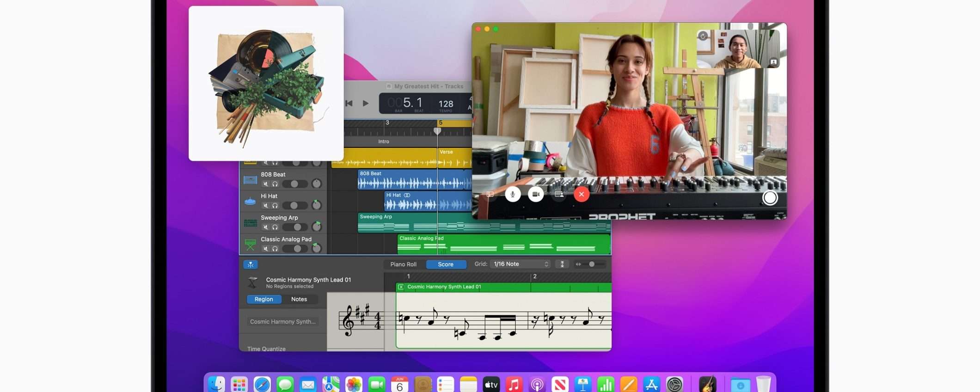This screenshot has height=392, width=980.
Task: Click the Go to Beginning transport button
Action: tap(349, 104)
